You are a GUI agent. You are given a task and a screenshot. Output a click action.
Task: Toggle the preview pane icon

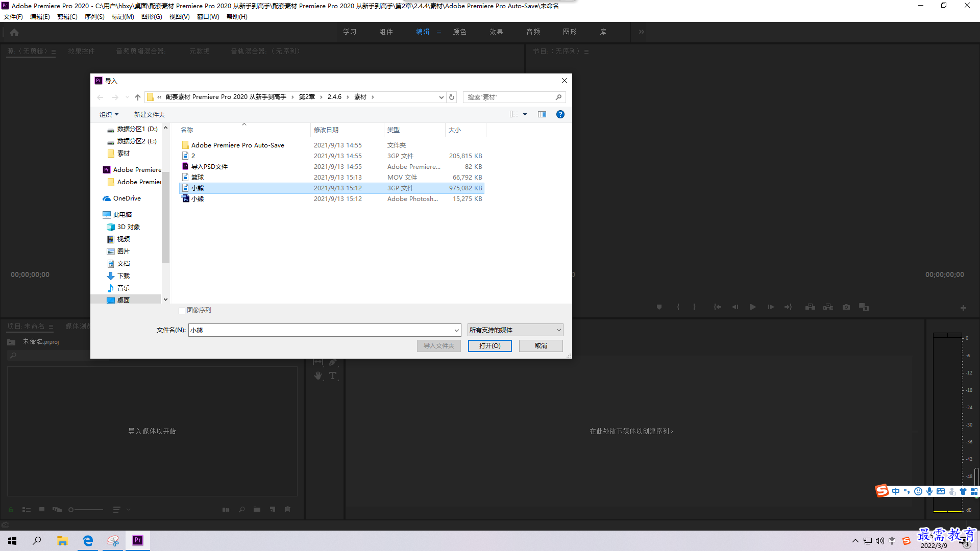click(x=542, y=114)
